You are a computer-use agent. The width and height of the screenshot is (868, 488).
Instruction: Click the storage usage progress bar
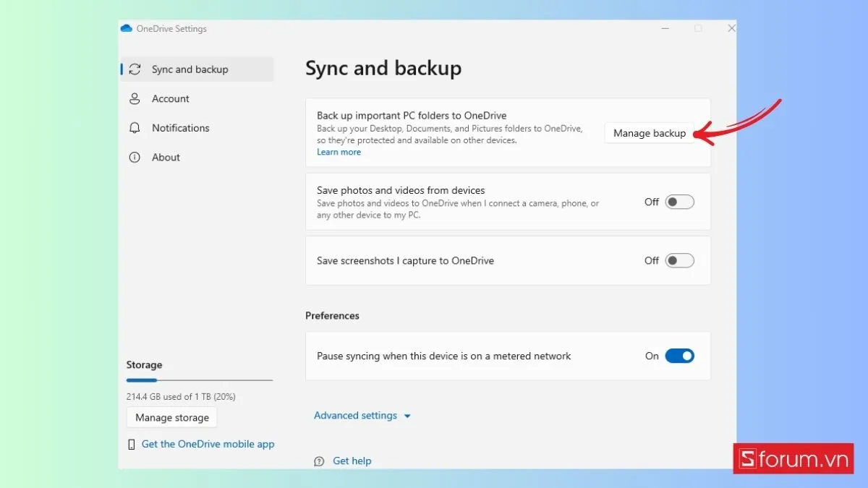[199, 379]
